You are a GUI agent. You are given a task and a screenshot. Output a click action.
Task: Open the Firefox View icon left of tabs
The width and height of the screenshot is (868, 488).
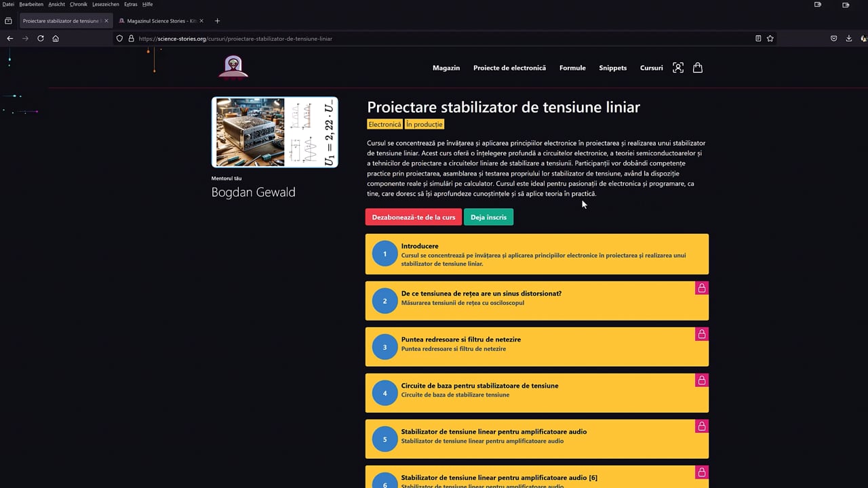[8, 21]
